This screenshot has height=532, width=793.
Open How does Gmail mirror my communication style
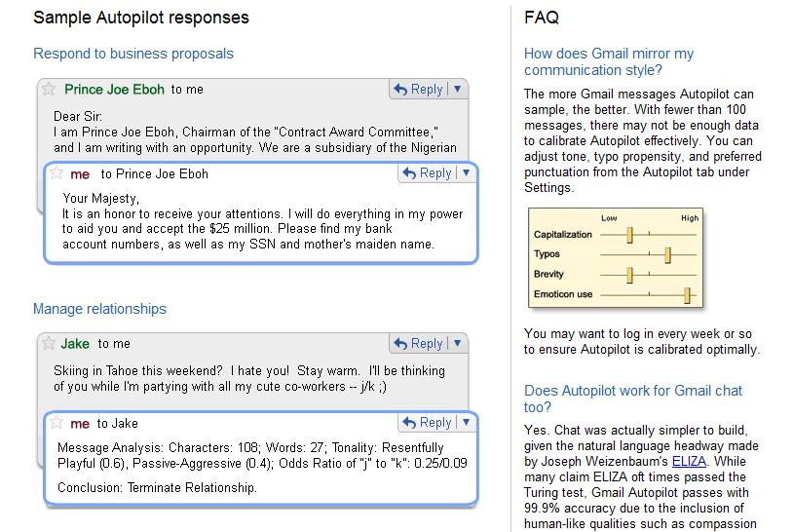tap(609, 61)
